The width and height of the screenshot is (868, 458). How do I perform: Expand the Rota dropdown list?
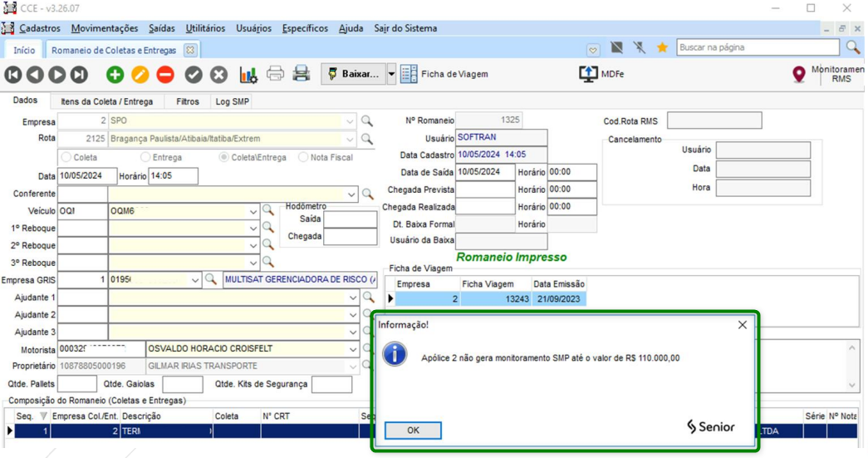pyautogui.click(x=350, y=139)
